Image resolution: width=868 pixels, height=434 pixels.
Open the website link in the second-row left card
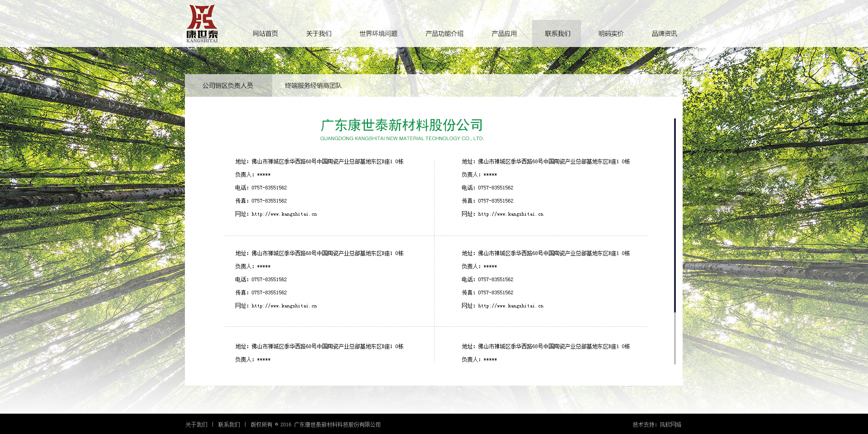pos(284,306)
